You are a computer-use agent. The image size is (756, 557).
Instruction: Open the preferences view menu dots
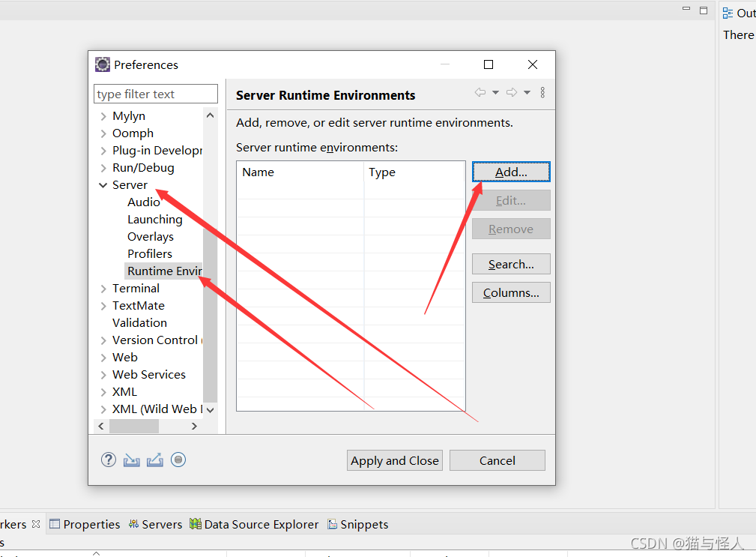click(x=542, y=92)
